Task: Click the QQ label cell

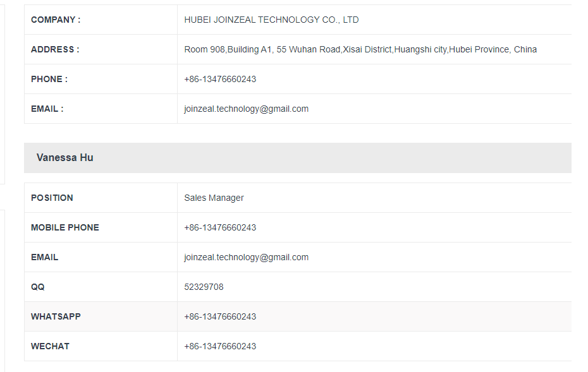Action: point(101,287)
